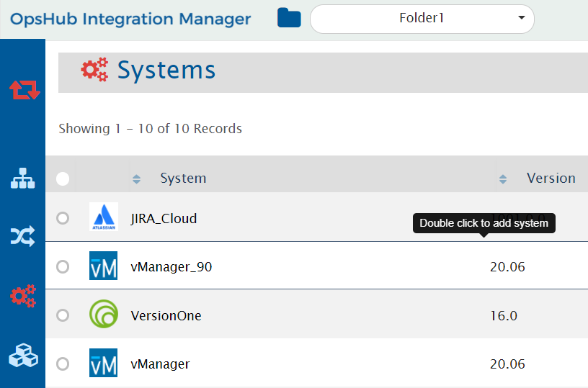Open the stacked cubes sidebar icon
The width and height of the screenshot is (588, 388).
point(22,356)
